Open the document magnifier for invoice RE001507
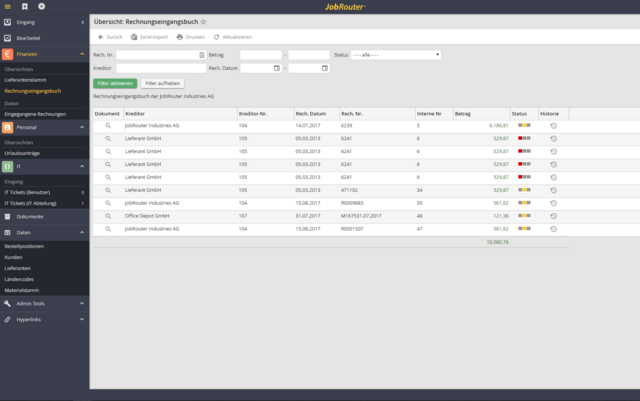 click(x=108, y=229)
